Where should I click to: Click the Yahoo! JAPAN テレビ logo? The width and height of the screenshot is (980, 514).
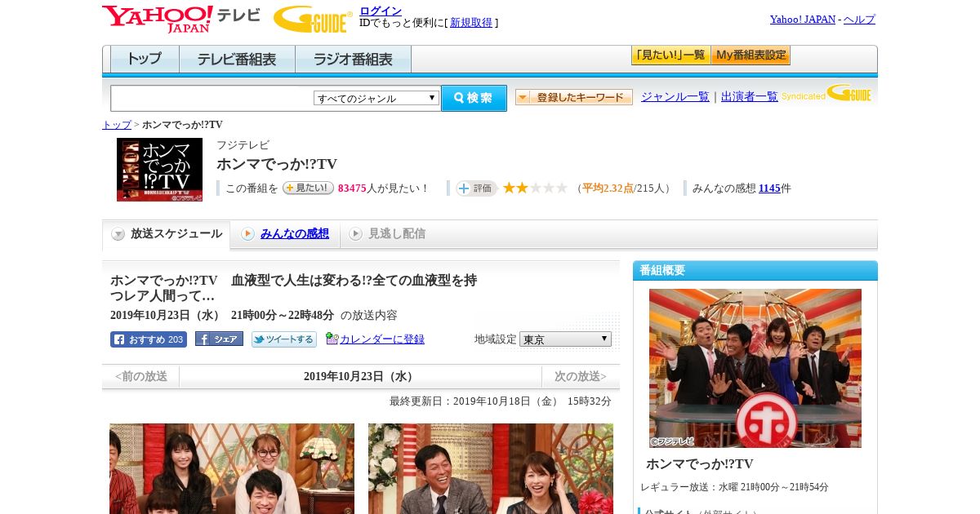[181, 19]
